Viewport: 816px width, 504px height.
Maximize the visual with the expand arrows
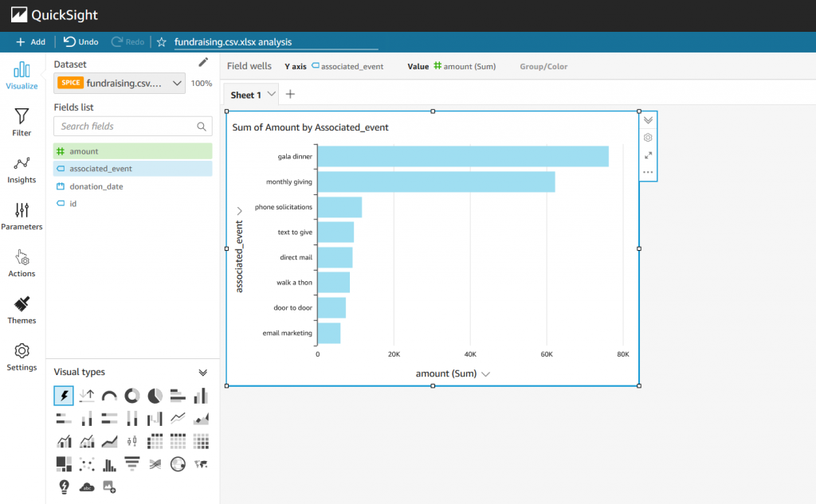pyautogui.click(x=648, y=155)
